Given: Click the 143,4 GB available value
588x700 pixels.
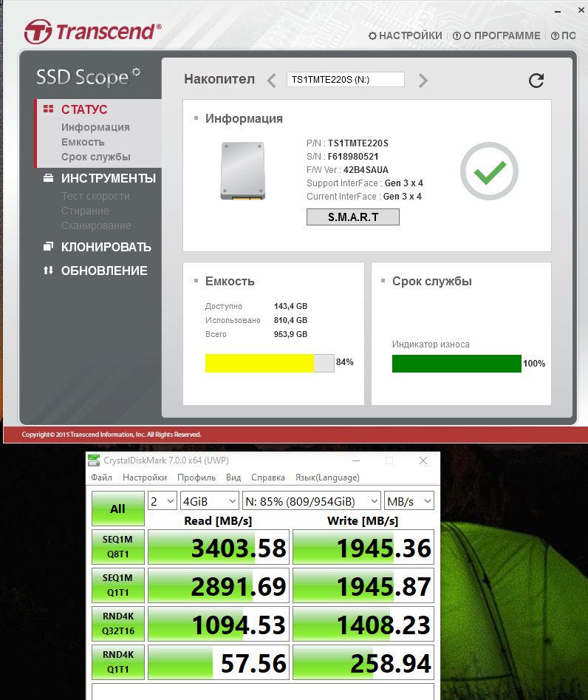Looking at the screenshot, I should coord(290,306).
